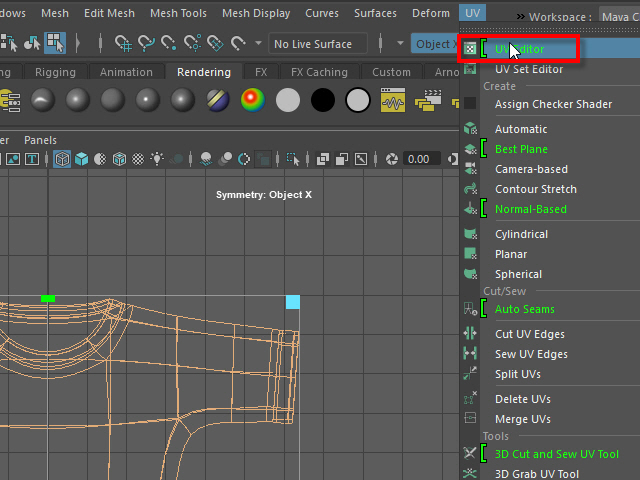Image resolution: width=640 pixels, height=480 pixels.
Task: Click the black surface shader swatch
Action: tap(322, 101)
